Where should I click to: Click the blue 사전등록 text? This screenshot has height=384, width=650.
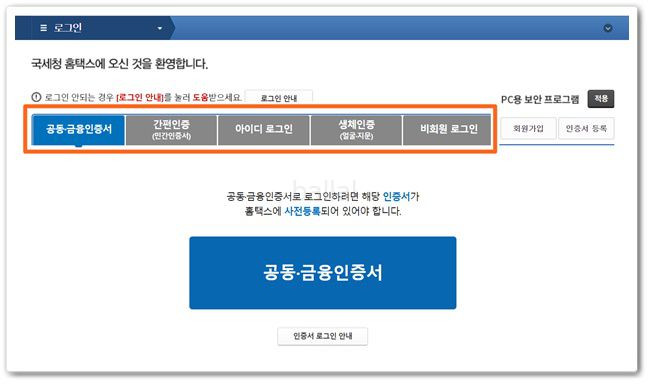[x=302, y=211]
